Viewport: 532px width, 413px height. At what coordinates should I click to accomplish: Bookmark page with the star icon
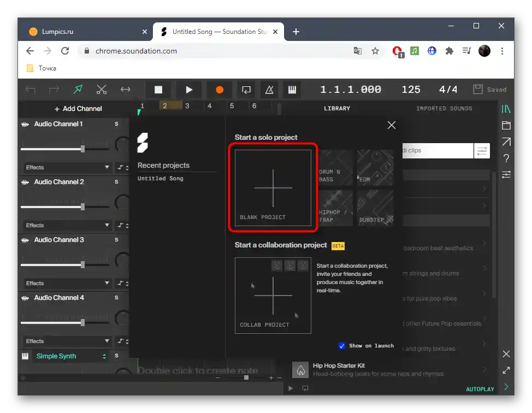(x=375, y=51)
